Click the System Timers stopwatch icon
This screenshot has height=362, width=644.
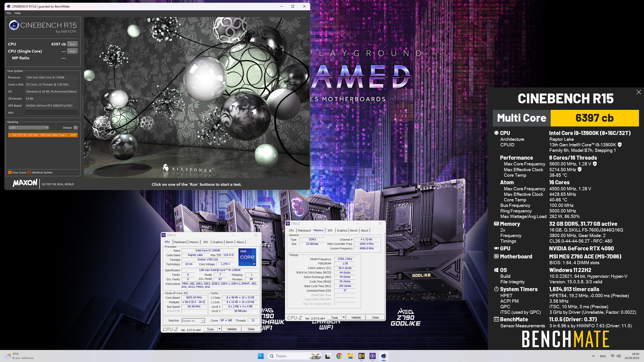[x=496, y=289]
